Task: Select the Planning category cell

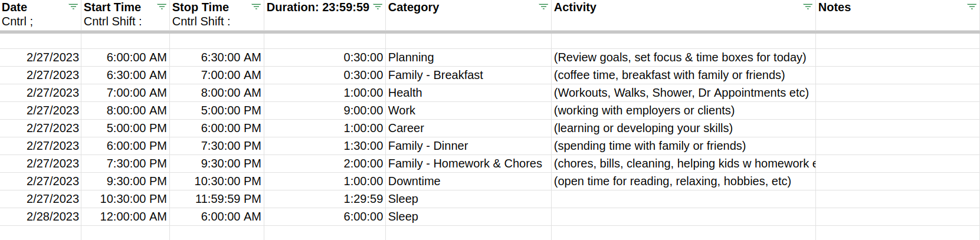Action: [x=468, y=58]
